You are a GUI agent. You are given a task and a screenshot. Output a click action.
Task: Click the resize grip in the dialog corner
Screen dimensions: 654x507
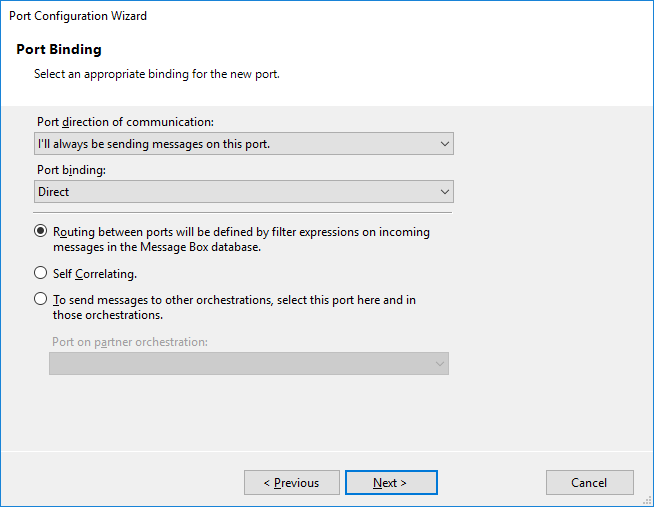(647, 500)
